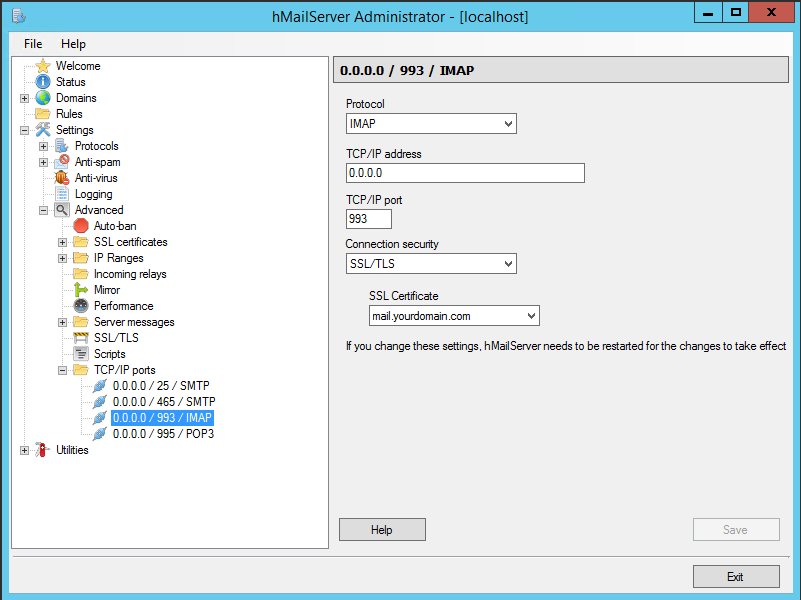Click the TCP/IP port input field
Screen dimensions: 801x600
pyautogui.click(x=369, y=219)
